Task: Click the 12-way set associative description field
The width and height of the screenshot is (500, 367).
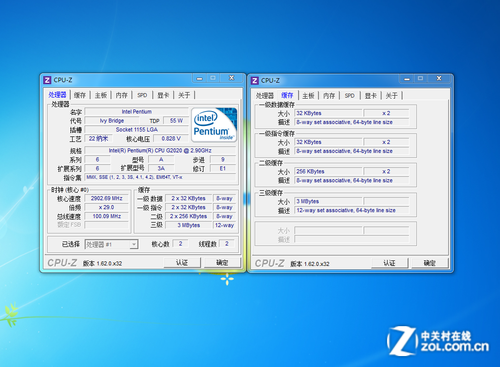Action: pyautogui.click(x=352, y=210)
